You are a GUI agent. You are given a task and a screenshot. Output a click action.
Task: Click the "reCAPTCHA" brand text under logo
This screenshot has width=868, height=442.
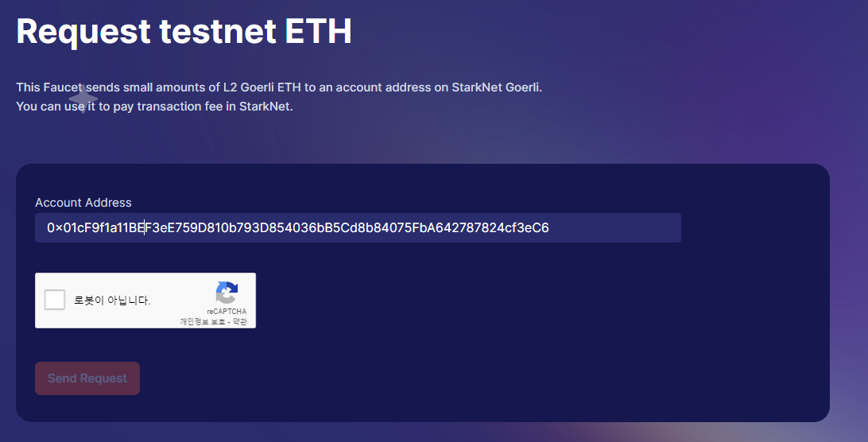click(x=227, y=312)
